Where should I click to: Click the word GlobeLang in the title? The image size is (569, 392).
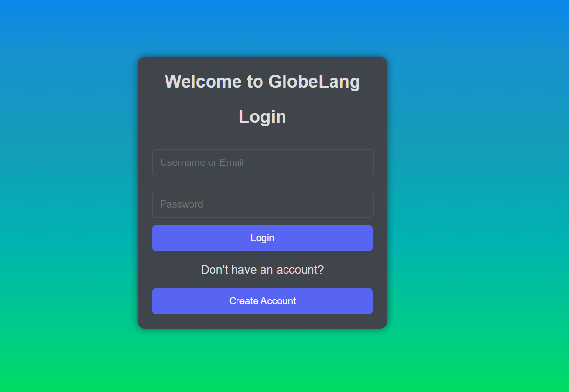(x=314, y=82)
